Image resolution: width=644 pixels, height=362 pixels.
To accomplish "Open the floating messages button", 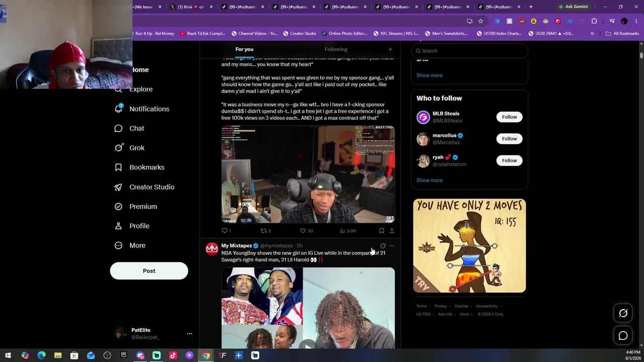I will pos(623,336).
